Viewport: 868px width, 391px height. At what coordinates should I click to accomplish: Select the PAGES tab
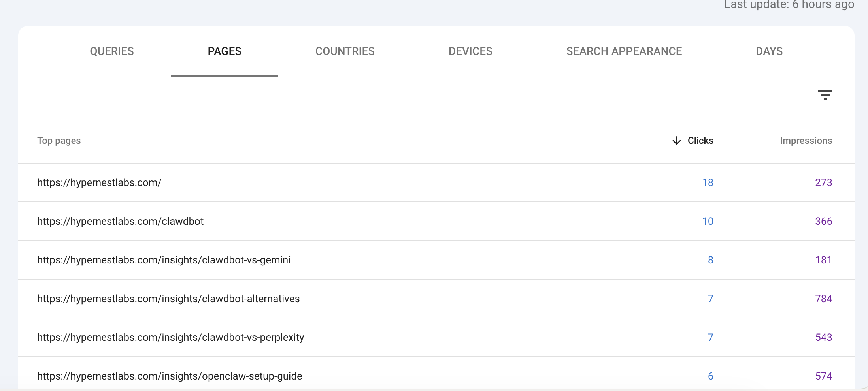pyautogui.click(x=225, y=51)
